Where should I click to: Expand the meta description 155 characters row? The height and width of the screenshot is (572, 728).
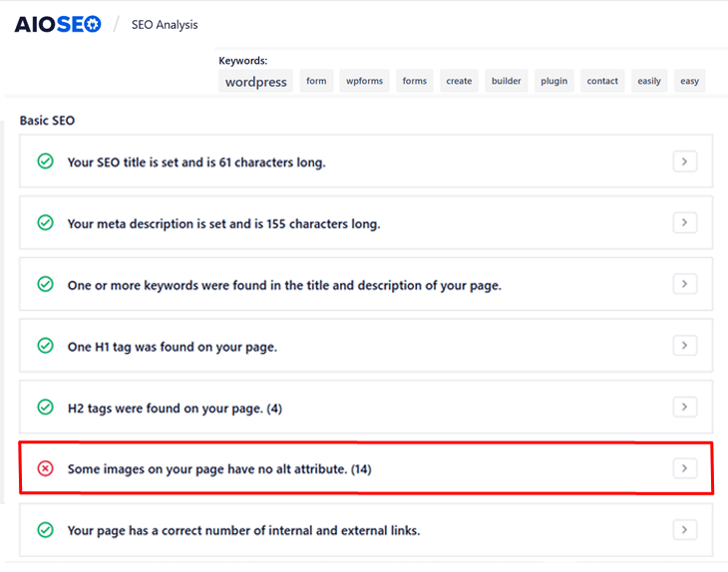685,222
